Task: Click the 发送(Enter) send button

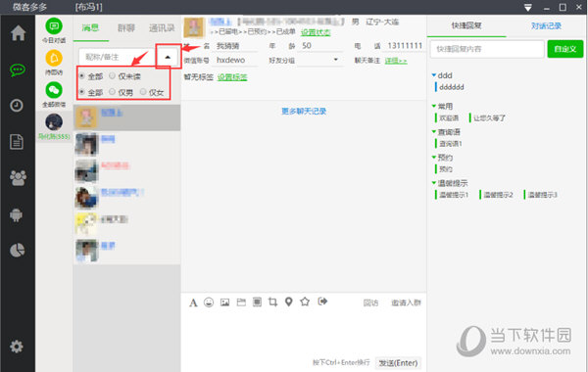Action: [398, 363]
